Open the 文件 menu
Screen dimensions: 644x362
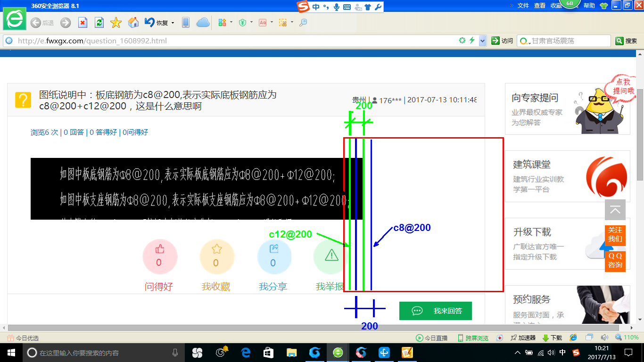pos(523,6)
